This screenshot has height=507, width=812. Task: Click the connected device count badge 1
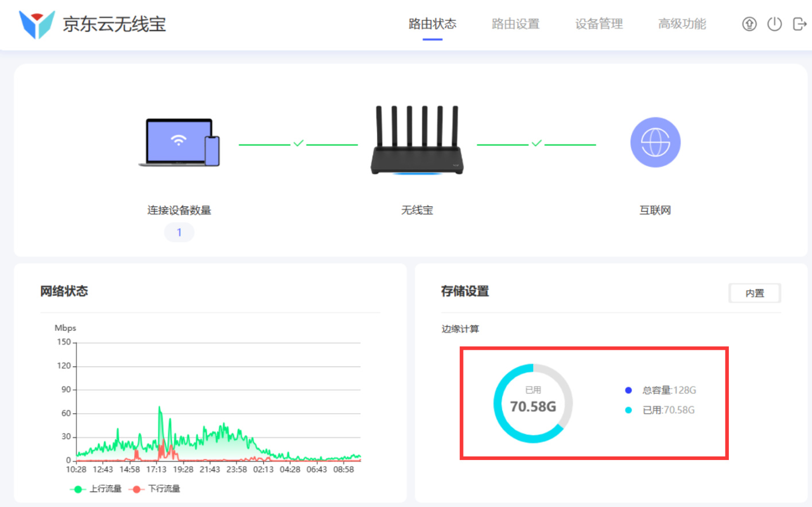[x=179, y=232]
